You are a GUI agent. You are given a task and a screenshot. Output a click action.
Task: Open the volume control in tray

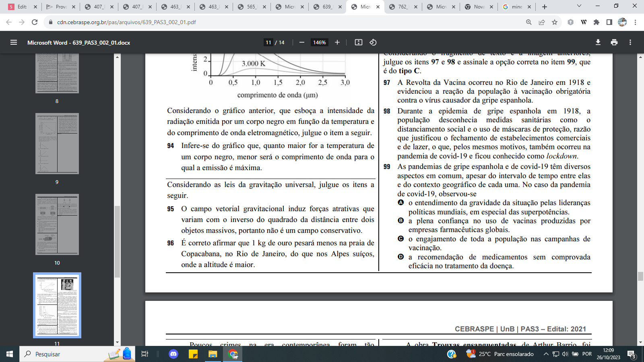[x=565, y=354]
